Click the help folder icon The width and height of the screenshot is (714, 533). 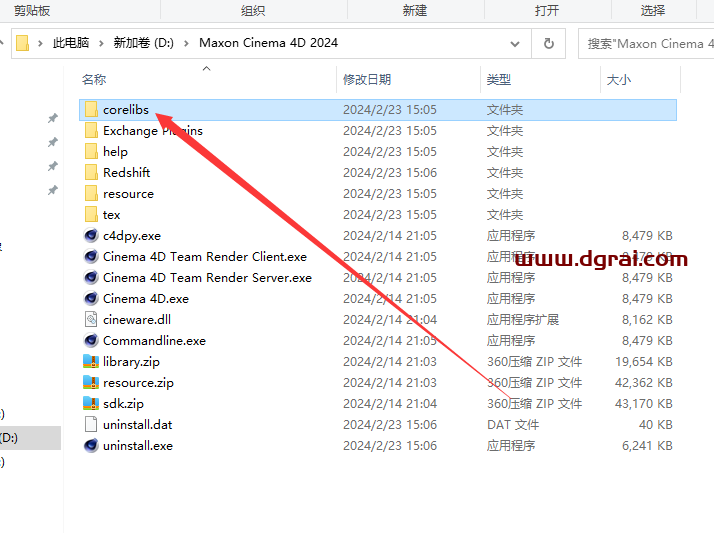[x=91, y=152]
